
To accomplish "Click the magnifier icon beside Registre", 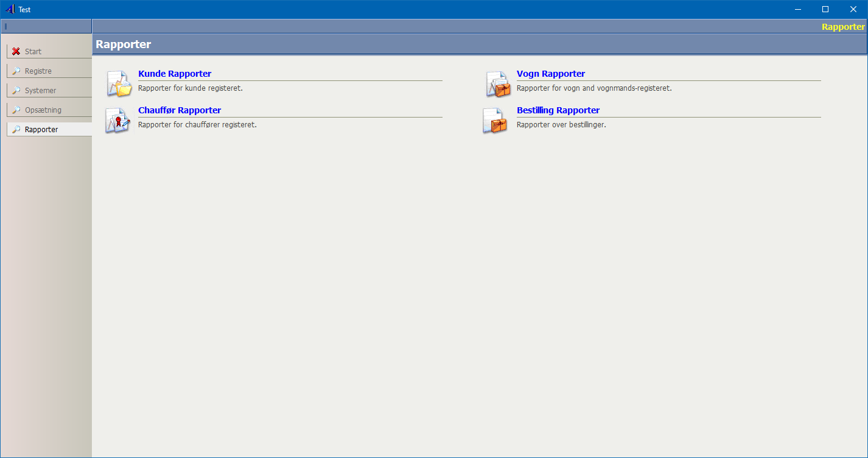I will pyautogui.click(x=16, y=71).
